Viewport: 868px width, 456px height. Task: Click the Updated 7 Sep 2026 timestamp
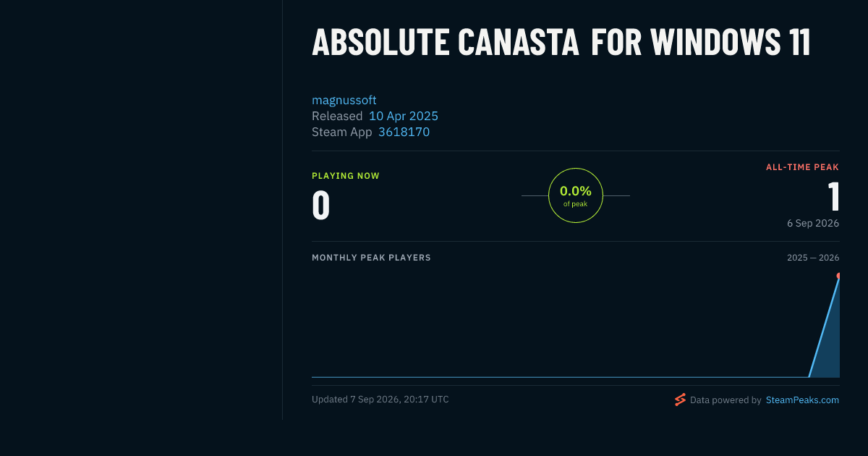point(380,400)
